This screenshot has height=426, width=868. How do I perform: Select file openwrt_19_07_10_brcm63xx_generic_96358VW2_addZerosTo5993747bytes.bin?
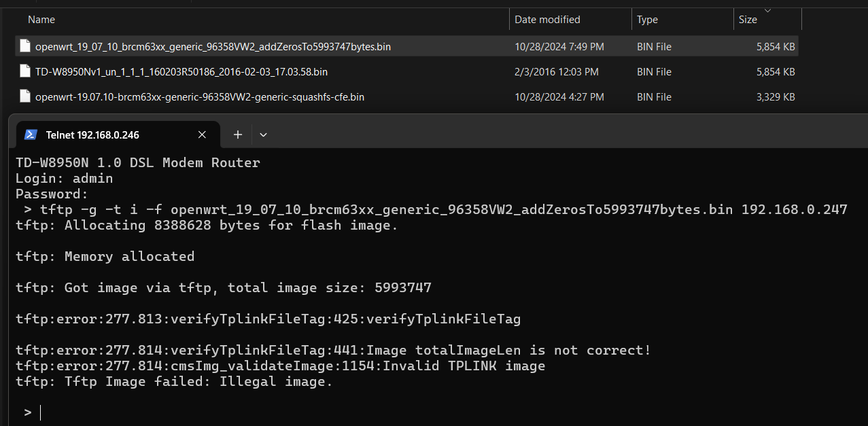pyautogui.click(x=213, y=47)
